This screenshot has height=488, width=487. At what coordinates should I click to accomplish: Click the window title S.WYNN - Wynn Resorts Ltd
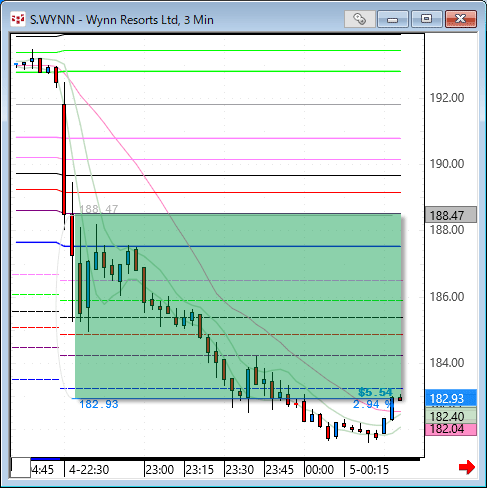122,20
